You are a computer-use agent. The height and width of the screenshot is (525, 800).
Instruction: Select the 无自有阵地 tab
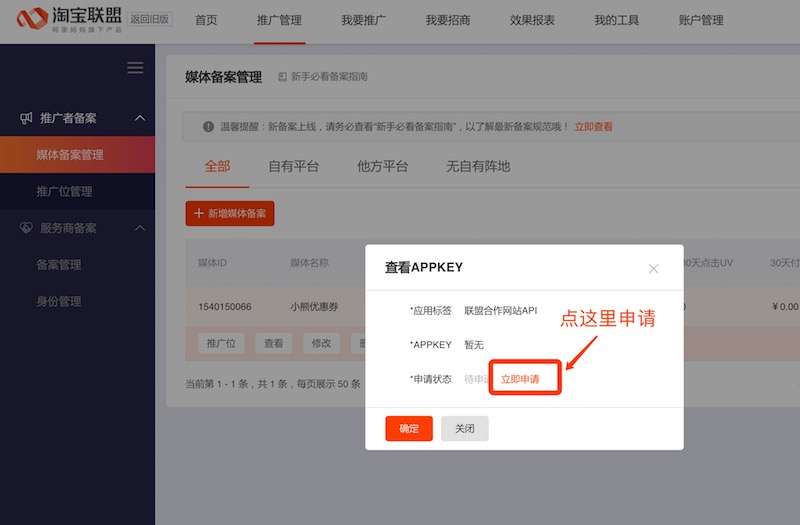pos(478,166)
